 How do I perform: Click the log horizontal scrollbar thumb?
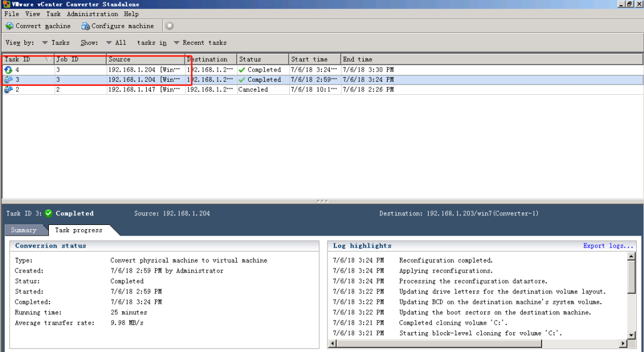439,344
